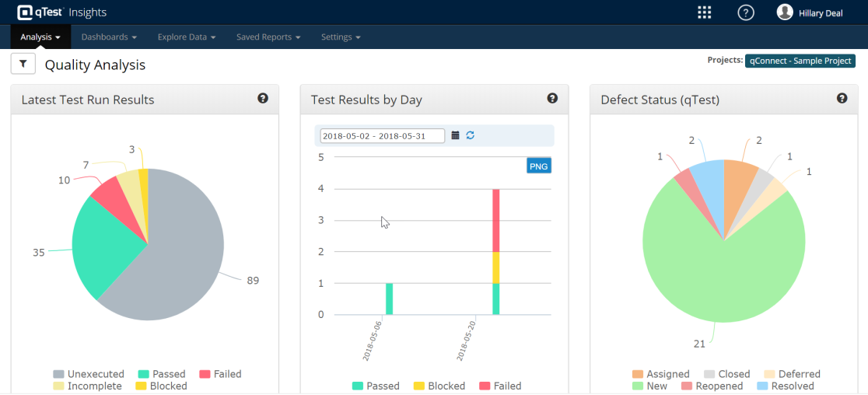This screenshot has width=868, height=395.
Task: Click the qTest Insights logo
Action: (61, 12)
